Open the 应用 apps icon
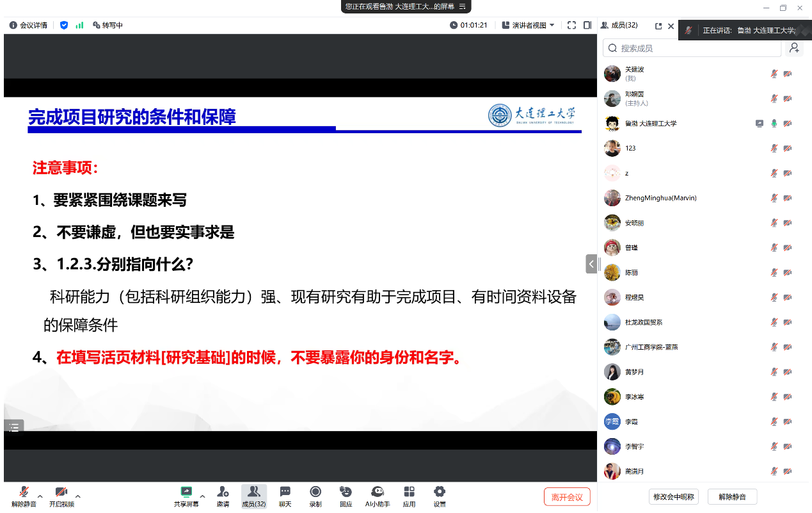Image resolution: width=812 pixels, height=513 pixels. (x=409, y=496)
